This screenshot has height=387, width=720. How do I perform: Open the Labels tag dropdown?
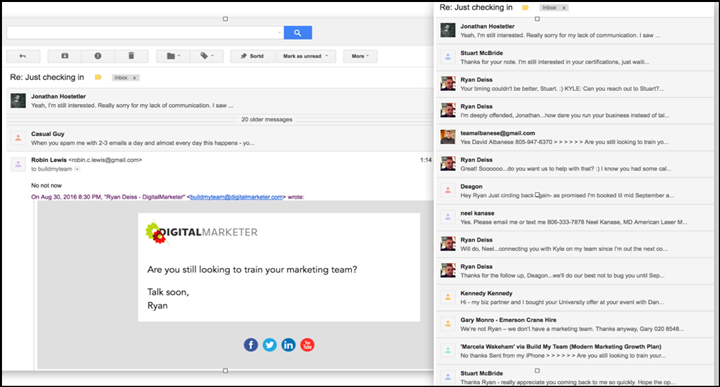tap(207, 56)
